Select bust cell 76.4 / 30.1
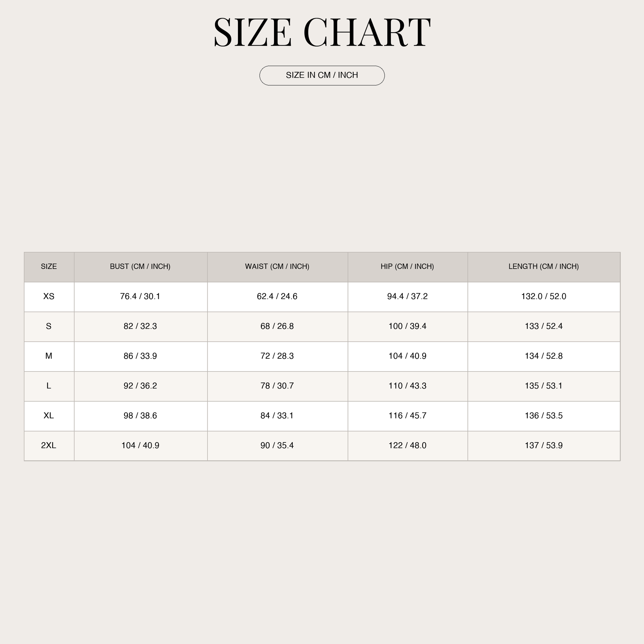This screenshot has height=644, width=644. 141,297
